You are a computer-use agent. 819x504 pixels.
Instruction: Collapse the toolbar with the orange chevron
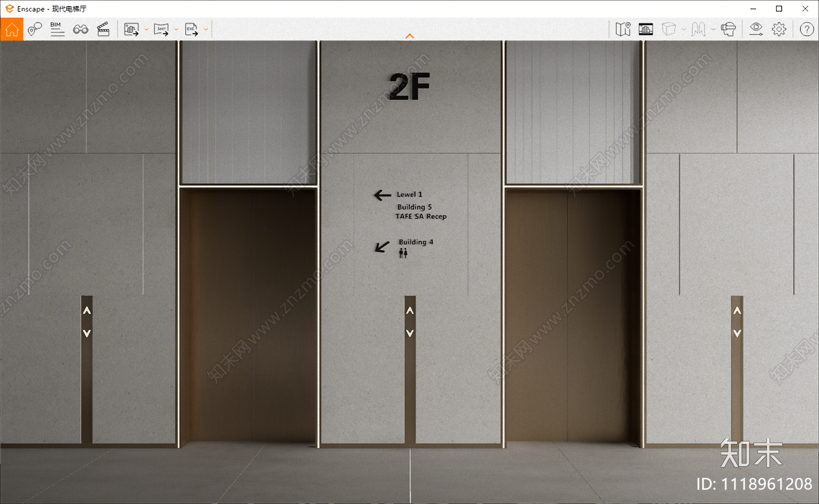409,36
